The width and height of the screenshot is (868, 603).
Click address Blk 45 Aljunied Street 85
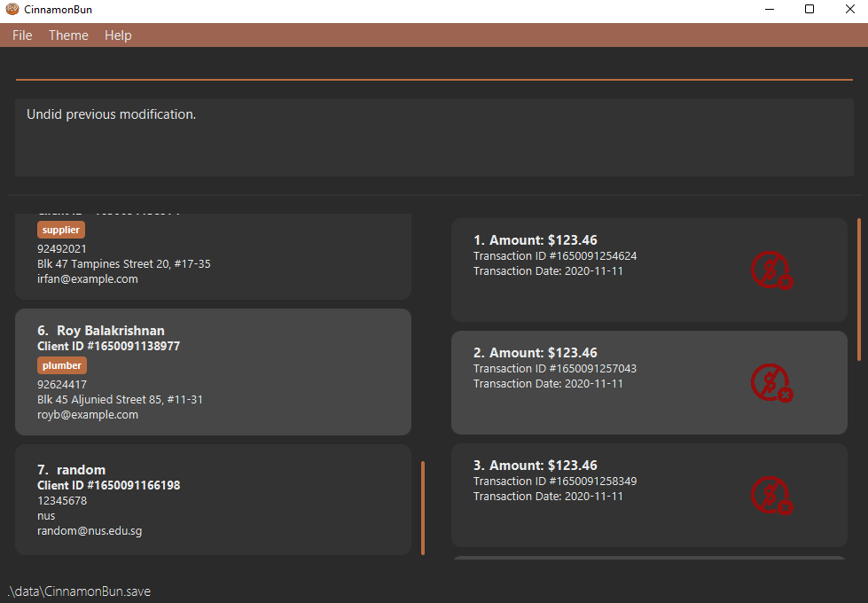click(x=120, y=400)
